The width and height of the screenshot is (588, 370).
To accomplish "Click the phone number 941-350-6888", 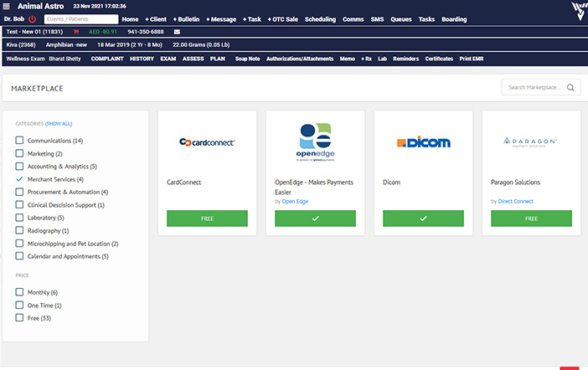I will (146, 32).
